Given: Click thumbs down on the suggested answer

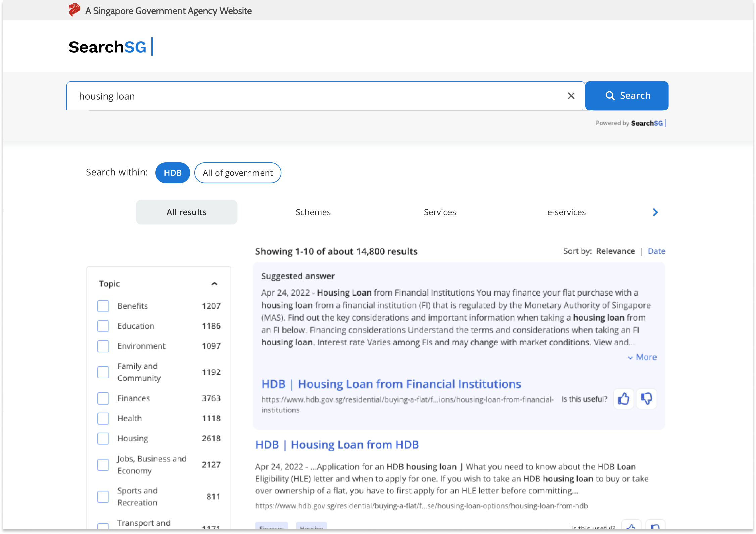Looking at the screenshot, I should tap(646, 399).
